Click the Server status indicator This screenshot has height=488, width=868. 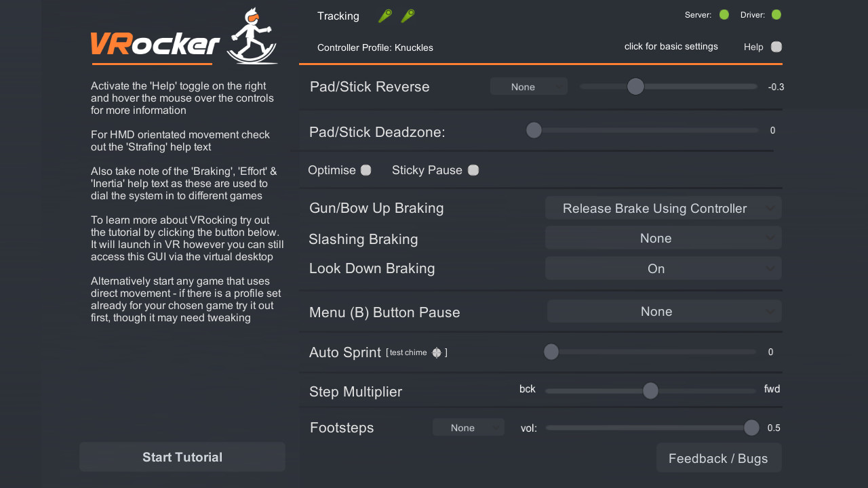click(x=725, y=14)
